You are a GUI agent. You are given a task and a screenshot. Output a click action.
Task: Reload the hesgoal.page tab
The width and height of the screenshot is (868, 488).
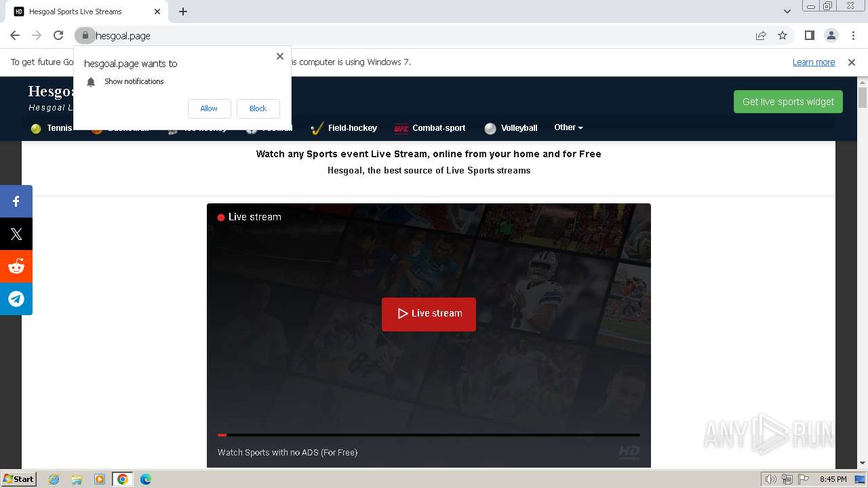coord(58,35)
